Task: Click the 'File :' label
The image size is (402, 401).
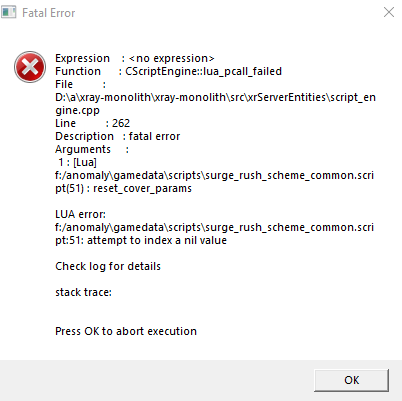Action: point(80,84)
